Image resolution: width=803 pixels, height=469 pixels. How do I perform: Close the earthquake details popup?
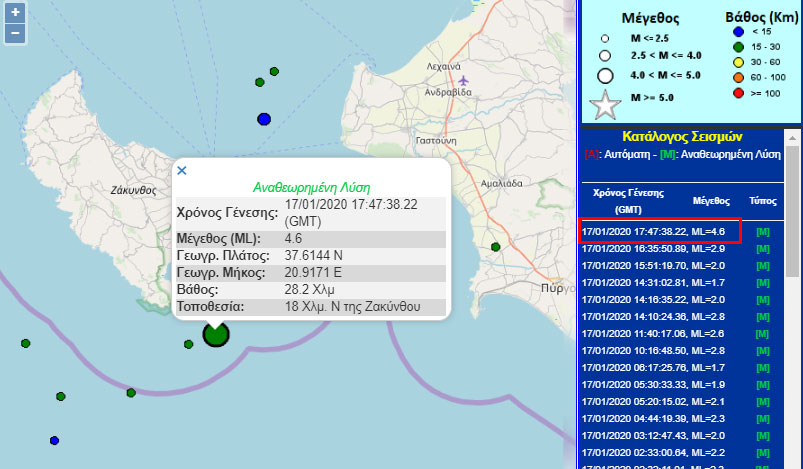(x=182, y=170)
